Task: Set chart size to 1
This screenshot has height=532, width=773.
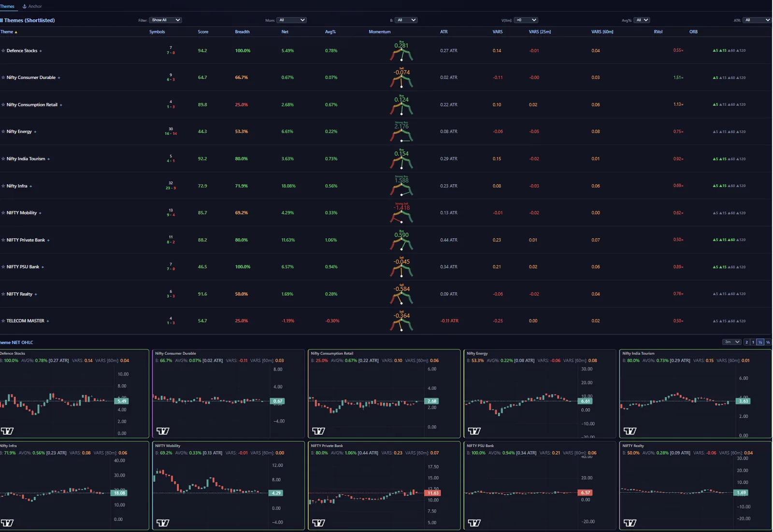Action: coord(753,342)
